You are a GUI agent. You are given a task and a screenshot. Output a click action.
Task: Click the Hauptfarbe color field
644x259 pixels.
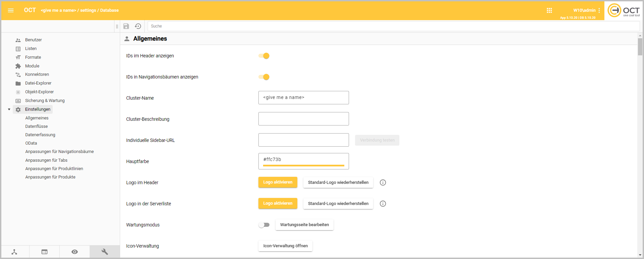coord(303,160)
